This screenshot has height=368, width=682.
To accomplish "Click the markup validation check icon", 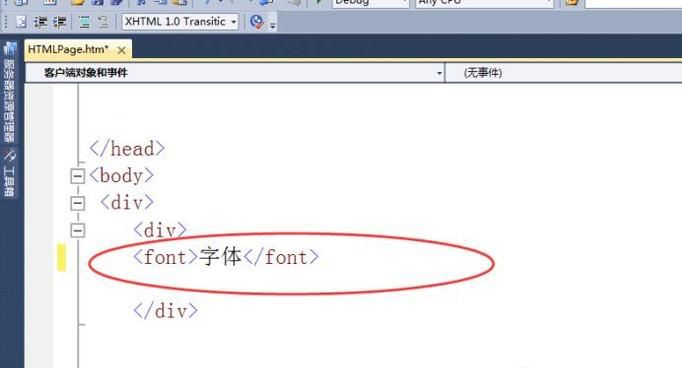I will (257, 22).
